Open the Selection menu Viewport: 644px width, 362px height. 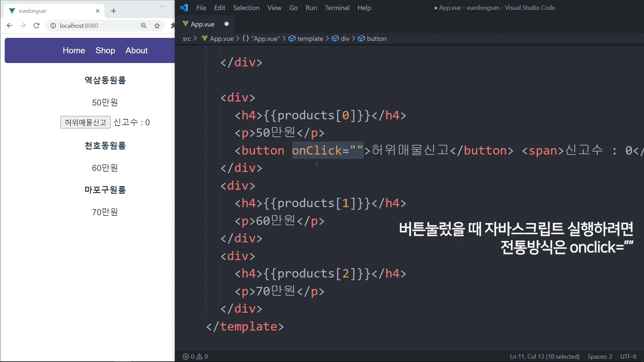(246, 8)
